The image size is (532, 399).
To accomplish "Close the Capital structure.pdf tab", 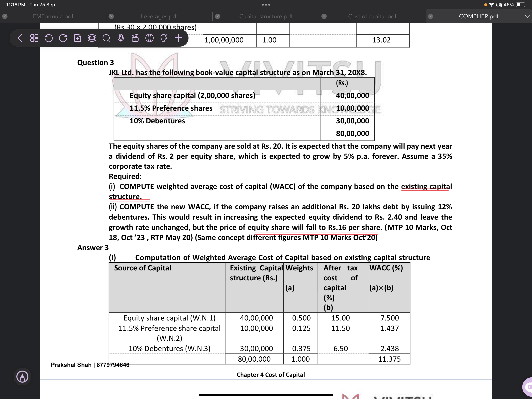I will [x=218, y=16].
